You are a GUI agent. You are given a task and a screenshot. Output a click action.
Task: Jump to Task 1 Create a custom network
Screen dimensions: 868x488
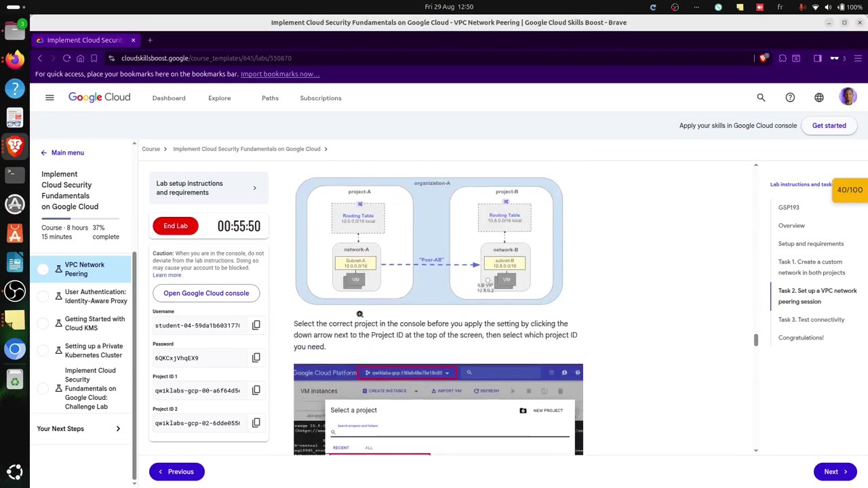click(812, 267)
